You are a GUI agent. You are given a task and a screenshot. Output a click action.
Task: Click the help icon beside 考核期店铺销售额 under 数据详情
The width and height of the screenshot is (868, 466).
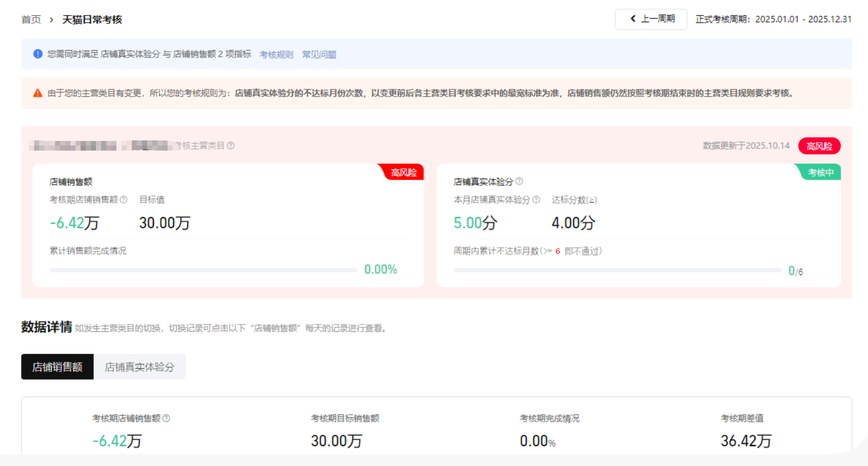tap(166, 418)
